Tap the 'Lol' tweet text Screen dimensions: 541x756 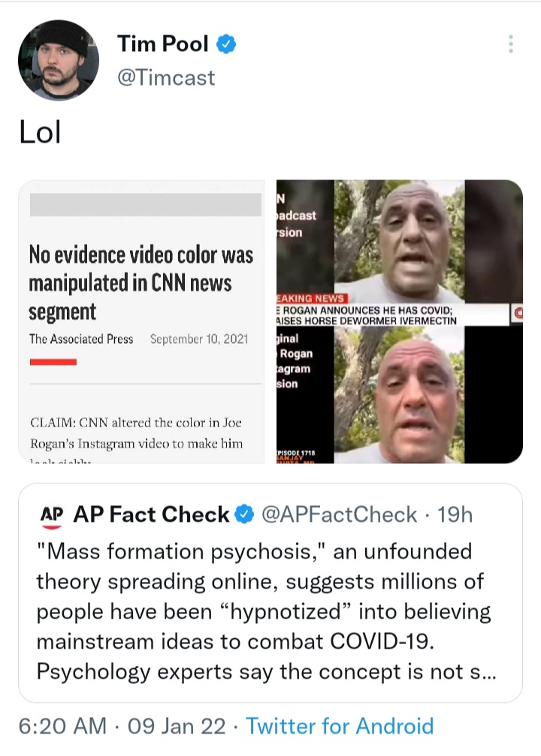40,132
